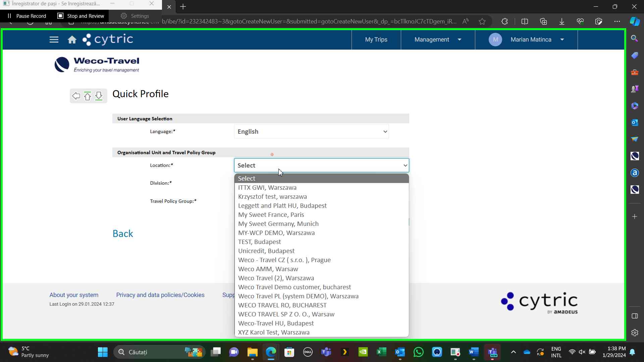Add page to favorites star icon
This screenshot has width=644, height=362.
[482, 21]
